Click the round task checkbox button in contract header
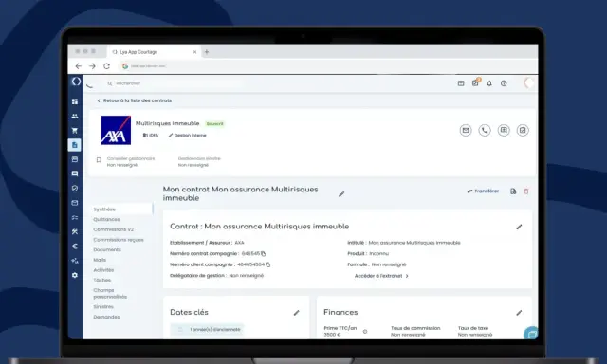This screenshot has width=607, height=364. point(523,131)
